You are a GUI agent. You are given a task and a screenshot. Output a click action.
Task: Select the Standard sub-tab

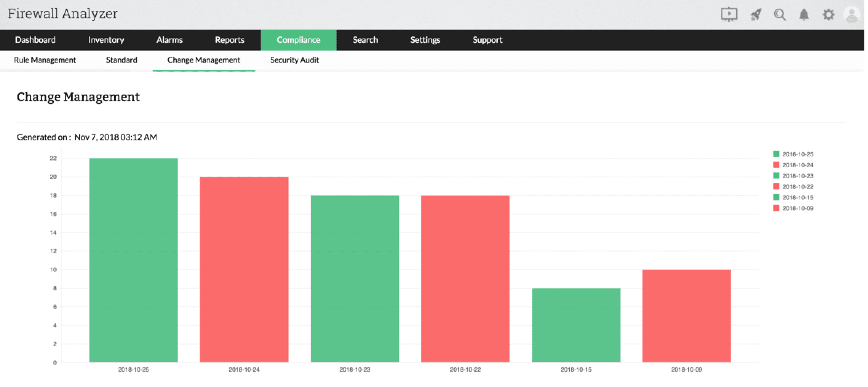point(122,60)
